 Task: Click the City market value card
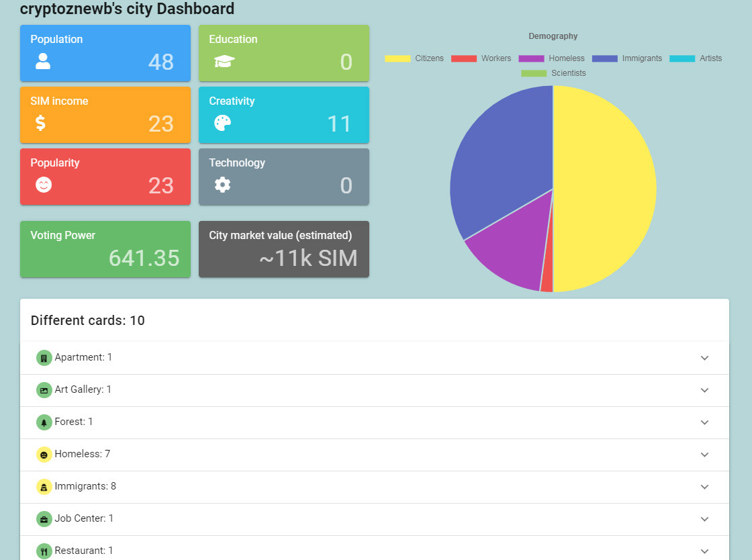point(284,249)
